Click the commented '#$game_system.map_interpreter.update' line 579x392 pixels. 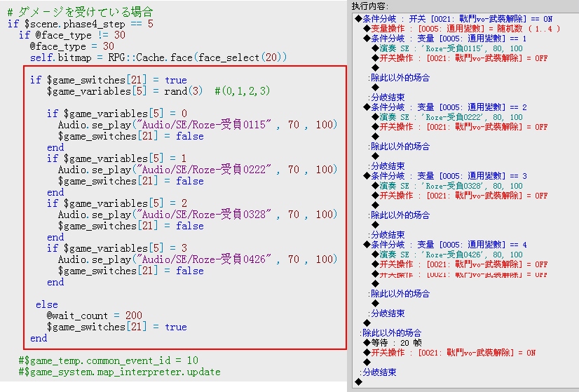click(120, 372)
